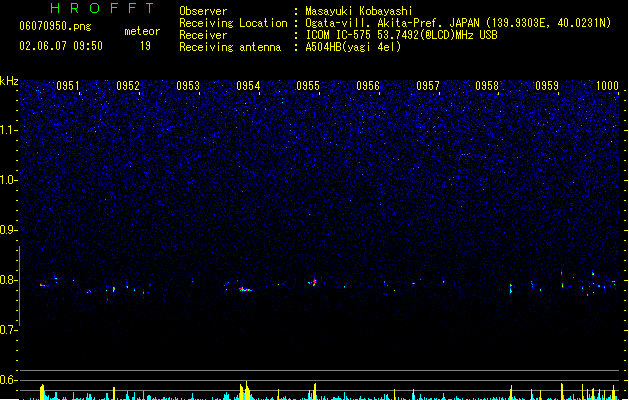The width and height of the screenshot is (629, 400).
Task: Click observer name Masayuki Kobayashi
Action: [x=359, y=11]
